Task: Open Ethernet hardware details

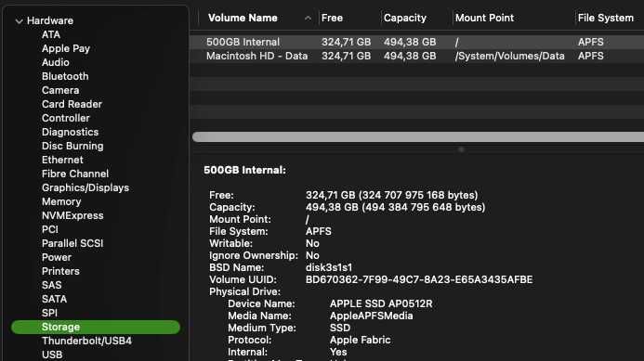Action: [x=62, y=160]
